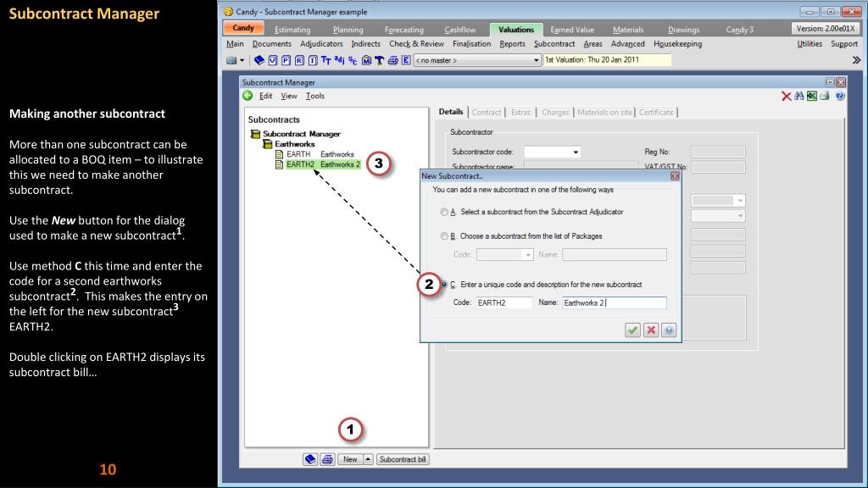Click the hammer tool icon in the toolbar
Image resolution: width=868 pixels, height=488 pixels.
[379, 60]
